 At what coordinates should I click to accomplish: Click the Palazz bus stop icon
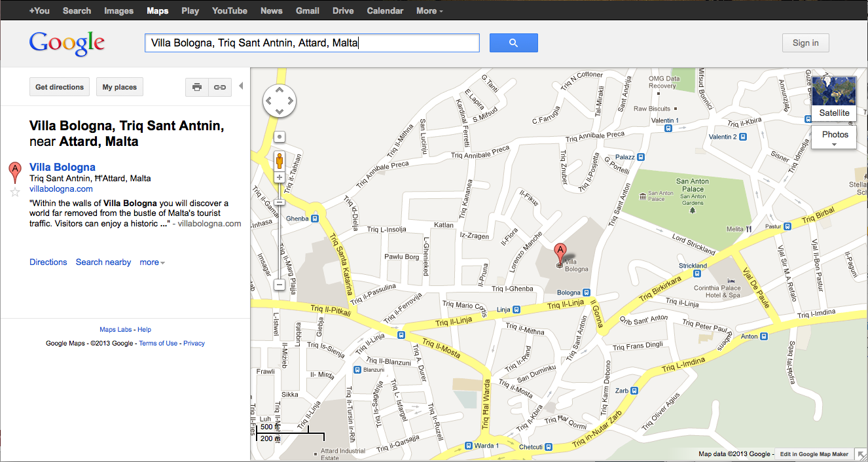coord(642,157)
